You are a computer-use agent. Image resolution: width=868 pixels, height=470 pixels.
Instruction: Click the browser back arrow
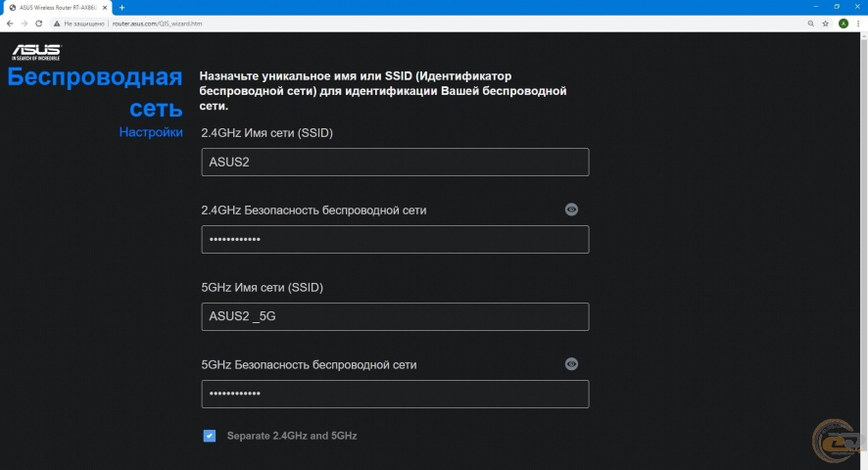[10, 23]
